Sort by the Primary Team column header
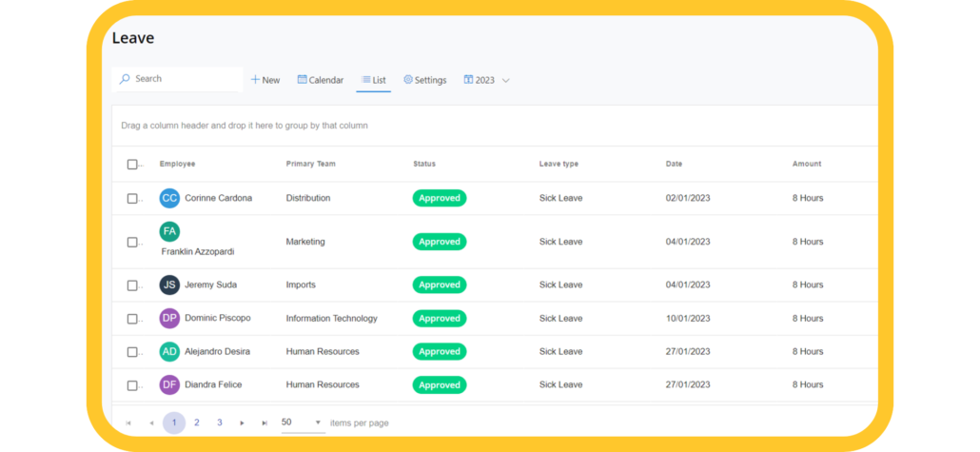The width and height of the screenshot is (980, 452). point(310,164)
